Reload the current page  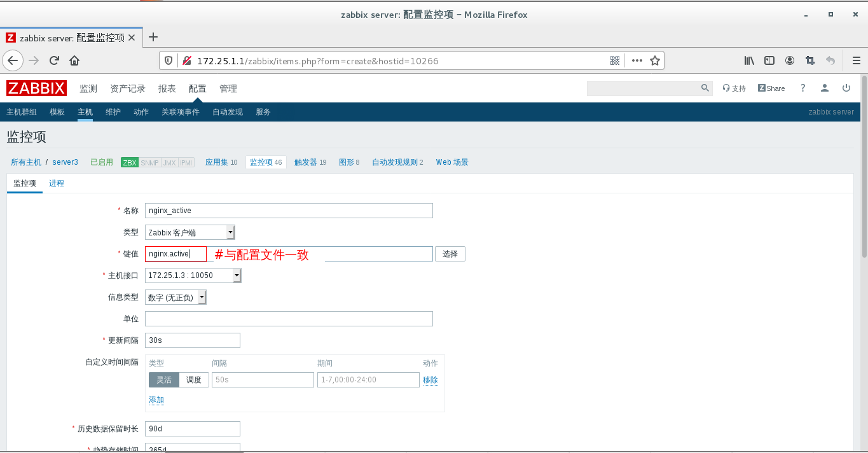point(54,60)
